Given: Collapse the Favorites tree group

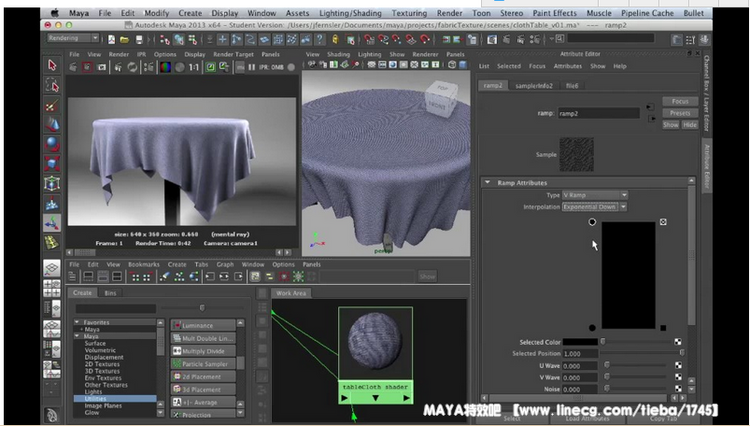Looking at the screenshot, I should click(x=77, y=322).
